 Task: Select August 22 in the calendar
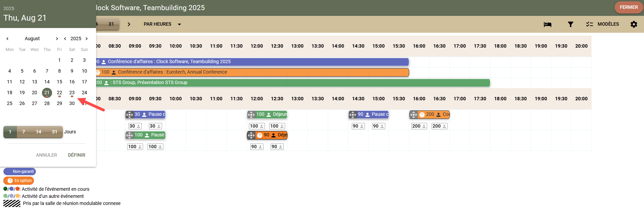click(60, 93)
